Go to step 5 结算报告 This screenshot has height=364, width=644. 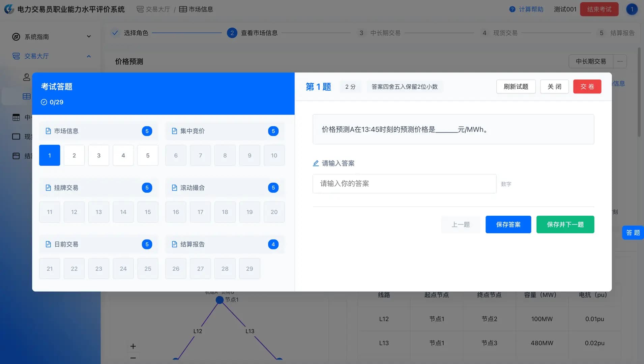click(617, 33)
